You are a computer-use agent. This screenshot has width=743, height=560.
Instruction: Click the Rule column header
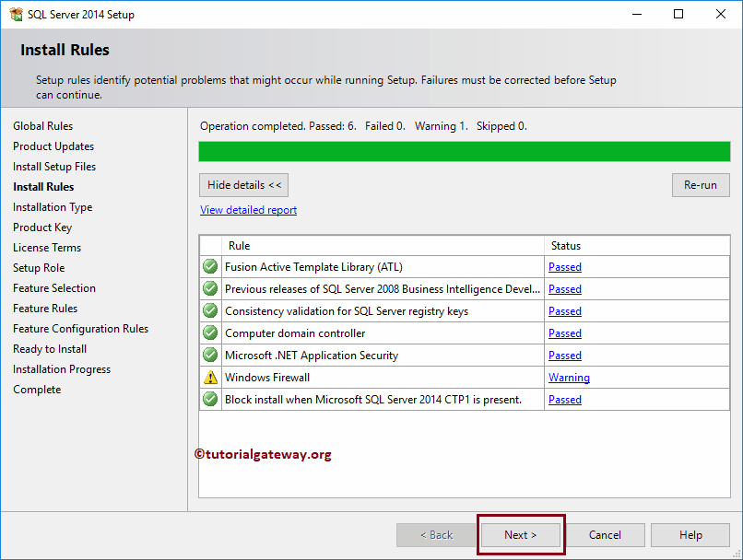pyautogui.click(x=383, y=246)
